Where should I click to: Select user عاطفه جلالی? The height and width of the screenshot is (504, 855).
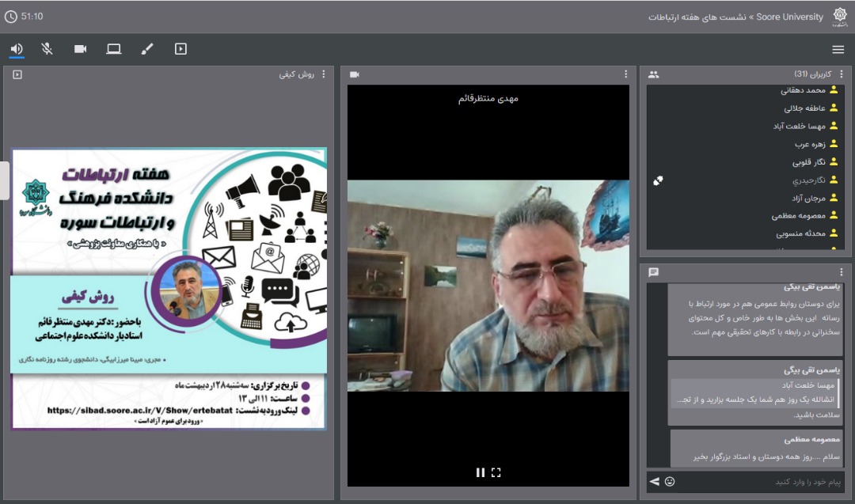click(804, 108)
